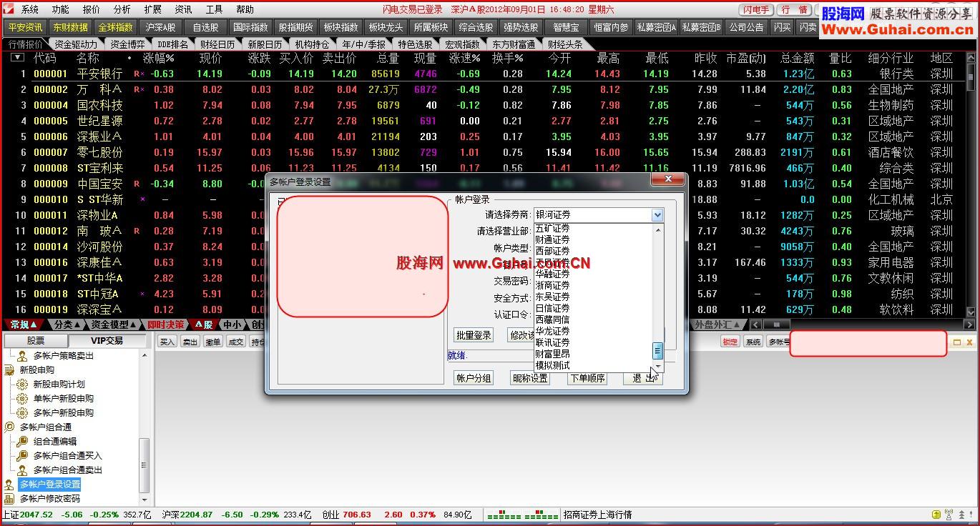Open the 多帐户策略卖出 person icon in tree

[x=22, y=355]
